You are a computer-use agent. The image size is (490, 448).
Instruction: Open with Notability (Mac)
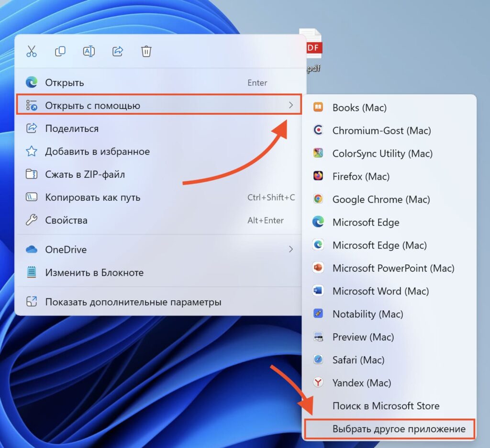[x=389, y=314]
